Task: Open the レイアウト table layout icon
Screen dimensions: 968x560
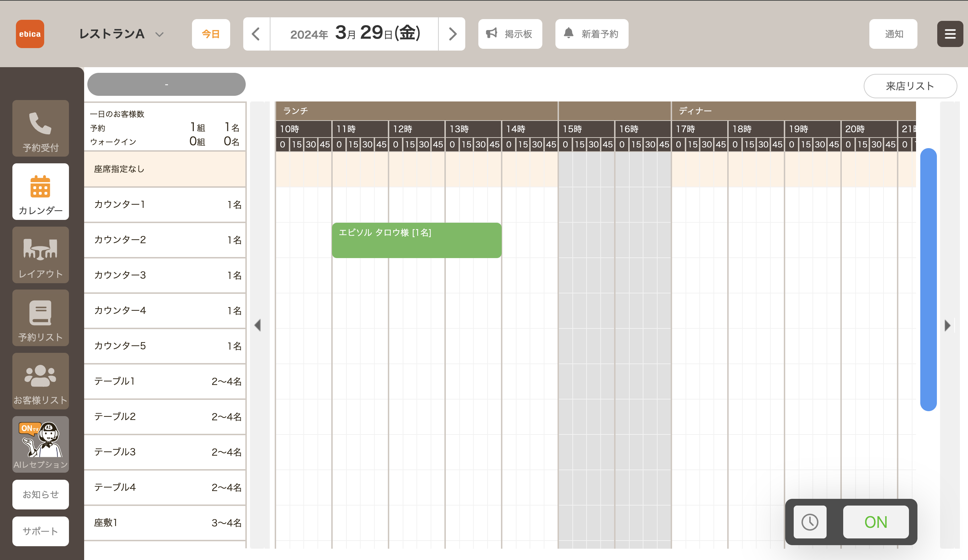Action: (40, 255)
